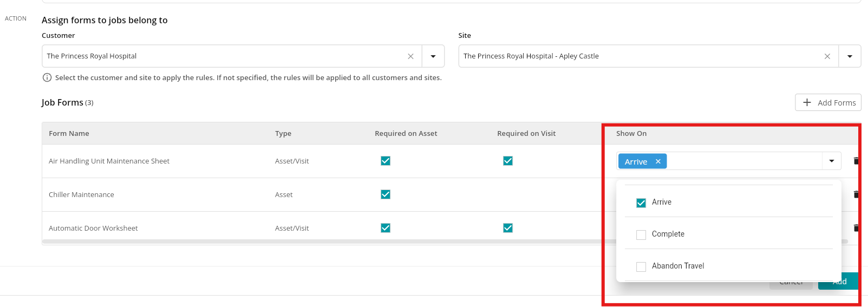The height and width of the screenshot is (307, 868).
Task: Collapse the Show On dropdown arrow
Action: coord(832,161)
